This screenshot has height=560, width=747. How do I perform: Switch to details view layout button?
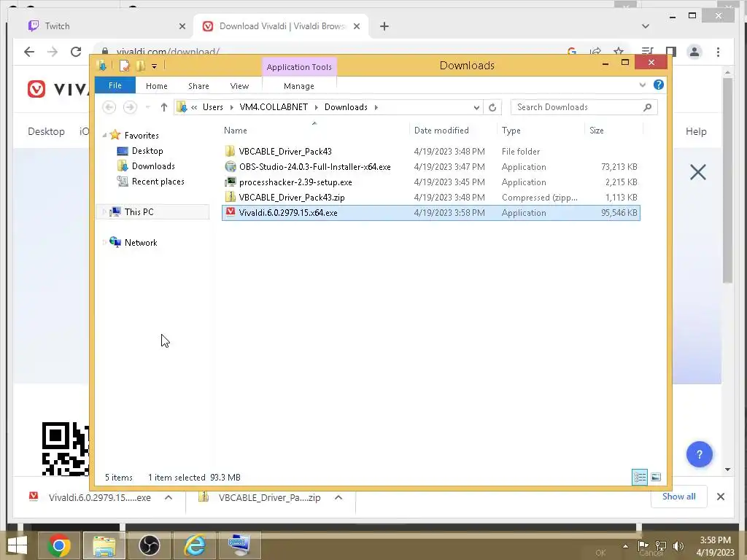click(639, 477)
